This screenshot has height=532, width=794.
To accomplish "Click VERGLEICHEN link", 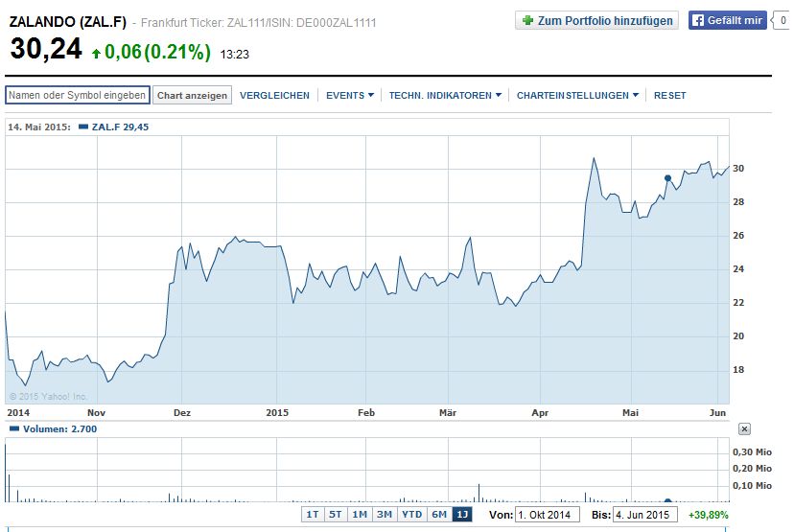I will [274, 95].
